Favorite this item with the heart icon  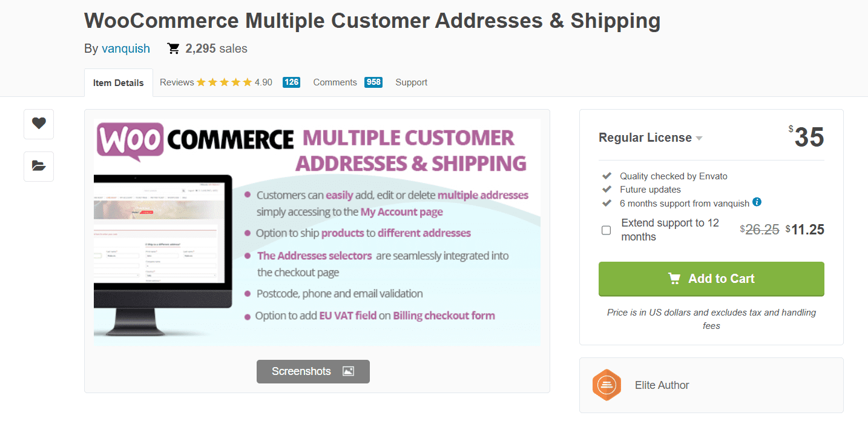(x=38, y=124)
